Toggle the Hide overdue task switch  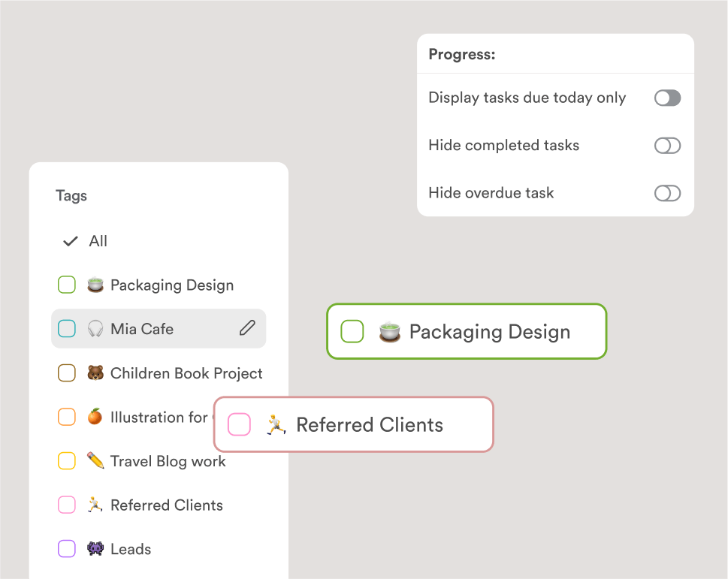click(666, 193)
